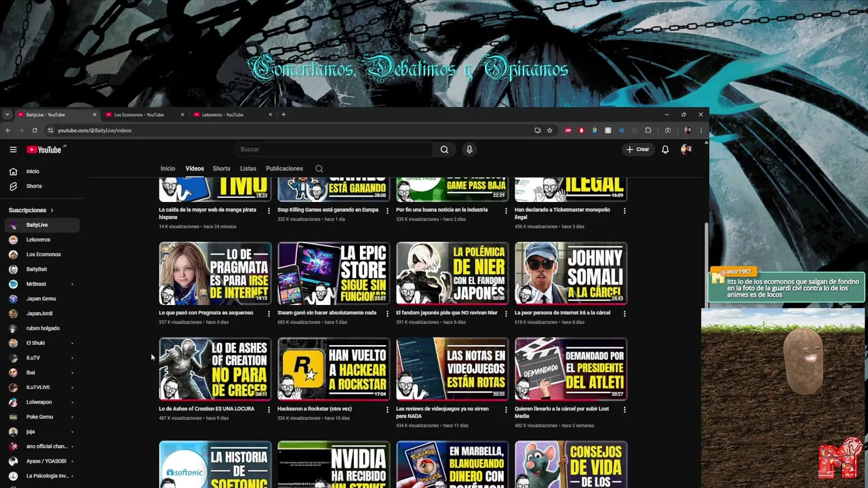Open the AdBlock Plus extension

pos(568,130)
